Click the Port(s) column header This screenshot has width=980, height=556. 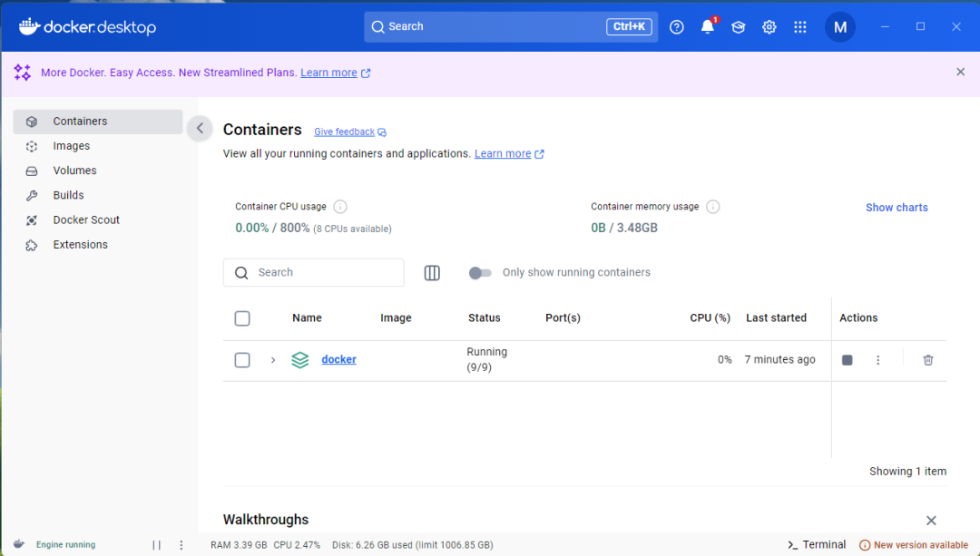tap(563, 318)
